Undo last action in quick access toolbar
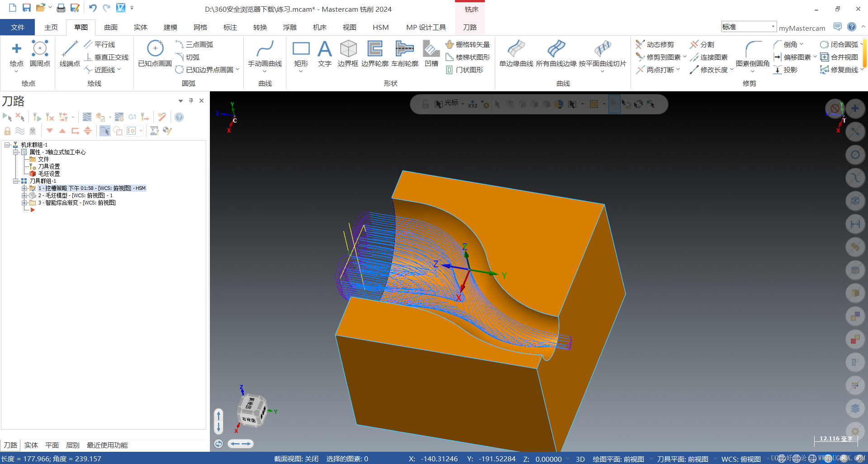The height and width of the screenshot is (464, 868). [93, 8]
